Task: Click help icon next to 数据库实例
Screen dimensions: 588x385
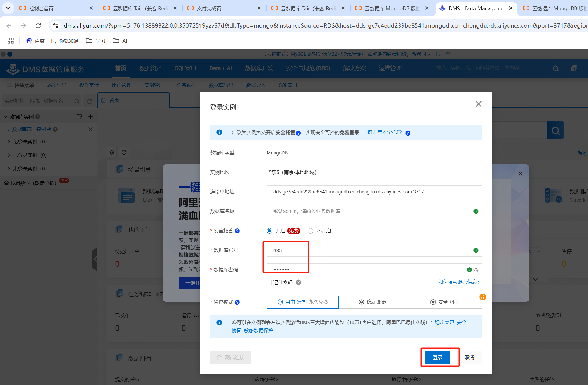Action: pos(38,117)
